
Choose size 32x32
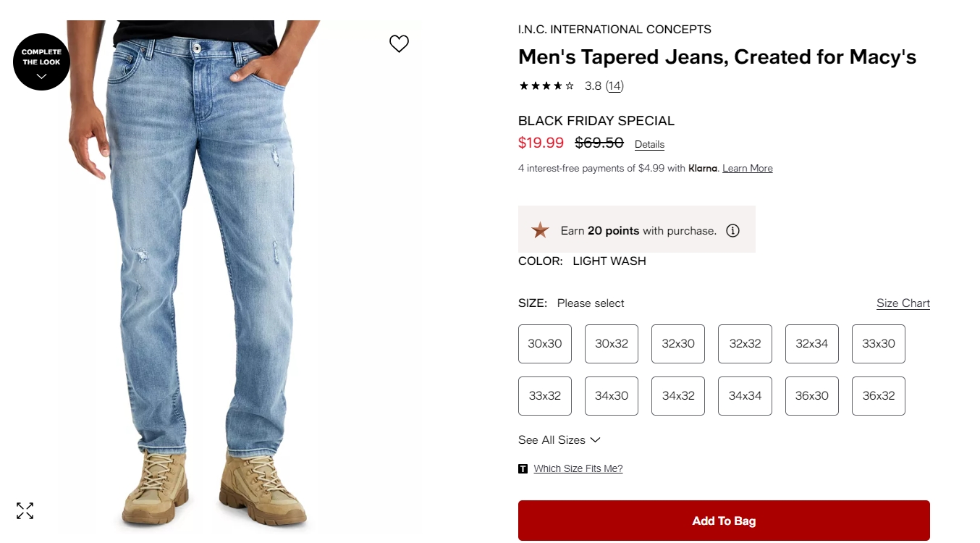point(745,344)
